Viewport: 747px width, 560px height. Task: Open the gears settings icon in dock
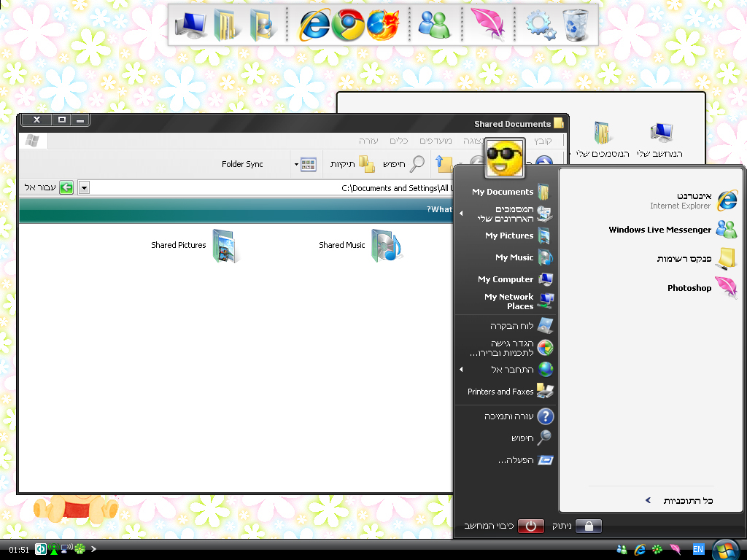click(541, 25)
